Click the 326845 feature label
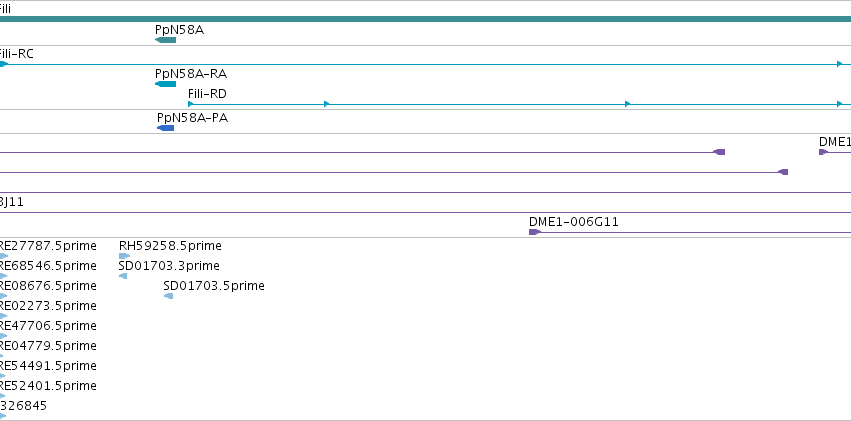The image size is (851, 421). coord(23,406)
